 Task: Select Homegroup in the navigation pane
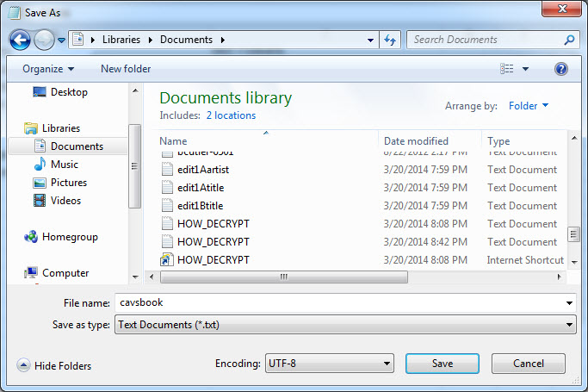[x=70, y=237]
